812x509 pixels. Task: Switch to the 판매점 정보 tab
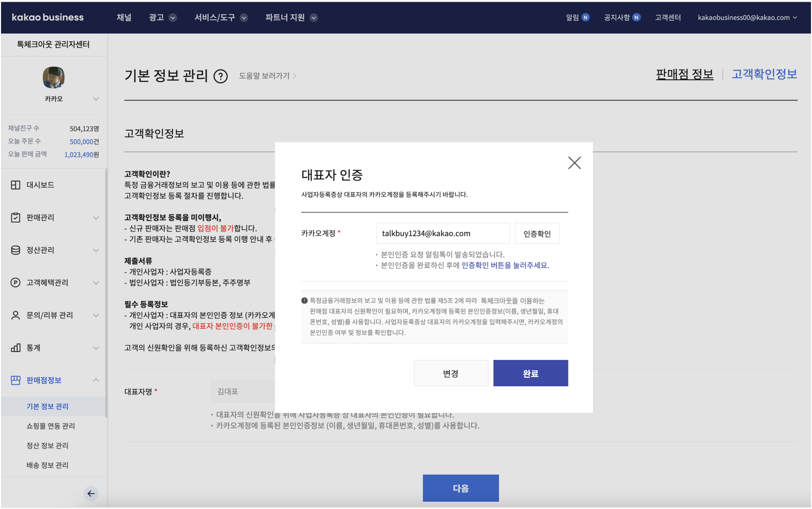coord(684,75)
